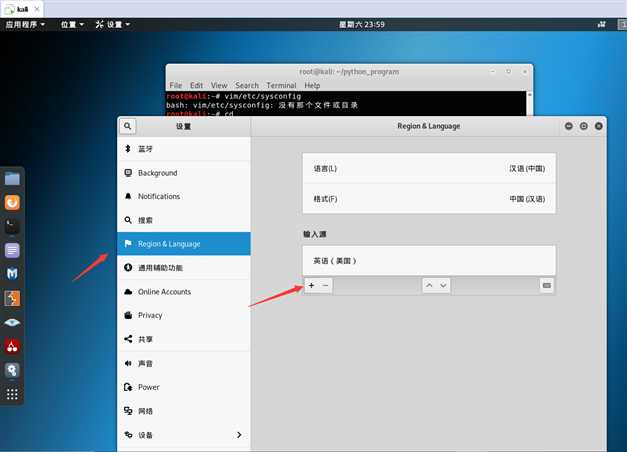Click the Background monitor icon

click(128, 173)
